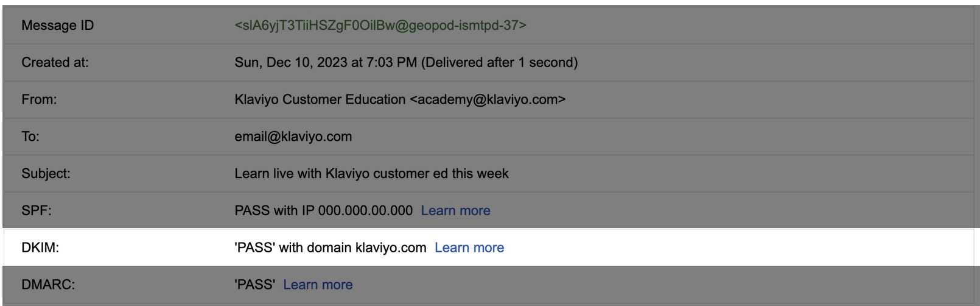Click the email@klaviyo.com recipient address
Viewport: 980px width, 306px height.
[x=293, y=137]
